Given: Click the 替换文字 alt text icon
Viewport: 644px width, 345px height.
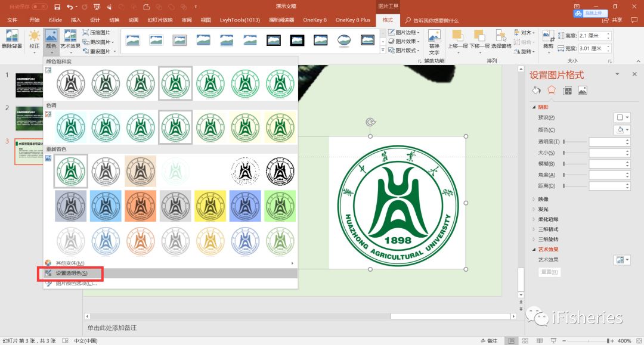Looking at the screenshot, I should (434, 42).
